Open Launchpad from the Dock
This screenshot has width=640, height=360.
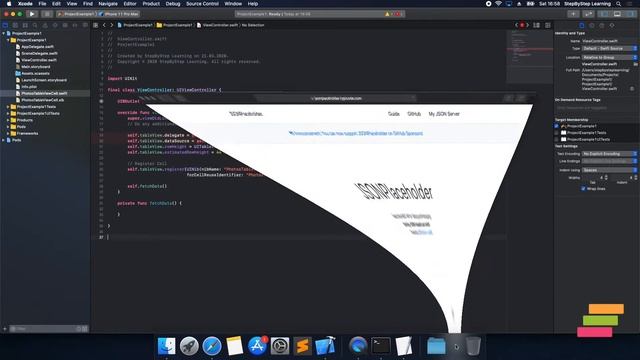pos(189,346)
